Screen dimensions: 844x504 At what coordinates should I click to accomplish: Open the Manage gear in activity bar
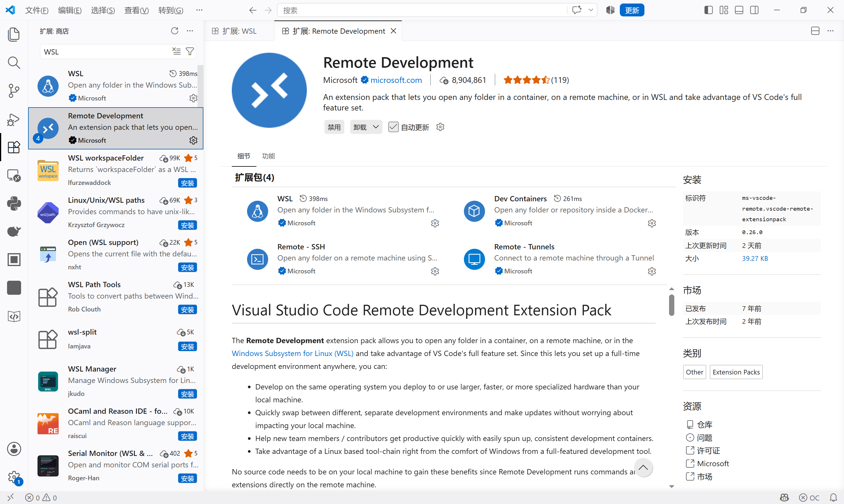(14, 477)
